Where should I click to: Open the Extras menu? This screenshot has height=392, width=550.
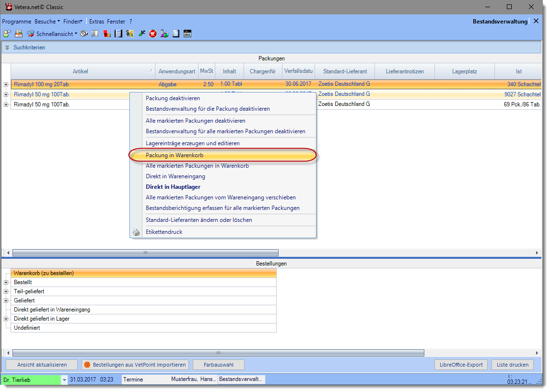[96, 22]
